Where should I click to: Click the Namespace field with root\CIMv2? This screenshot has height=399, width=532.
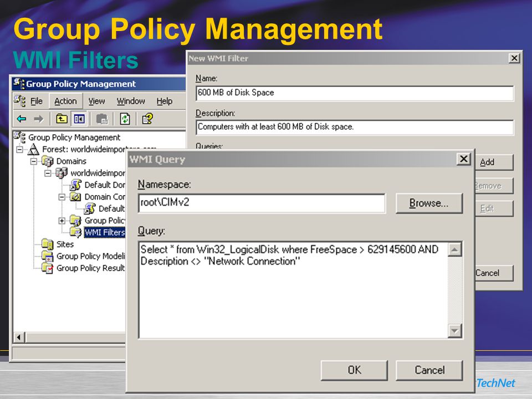[x=262, y=203]
